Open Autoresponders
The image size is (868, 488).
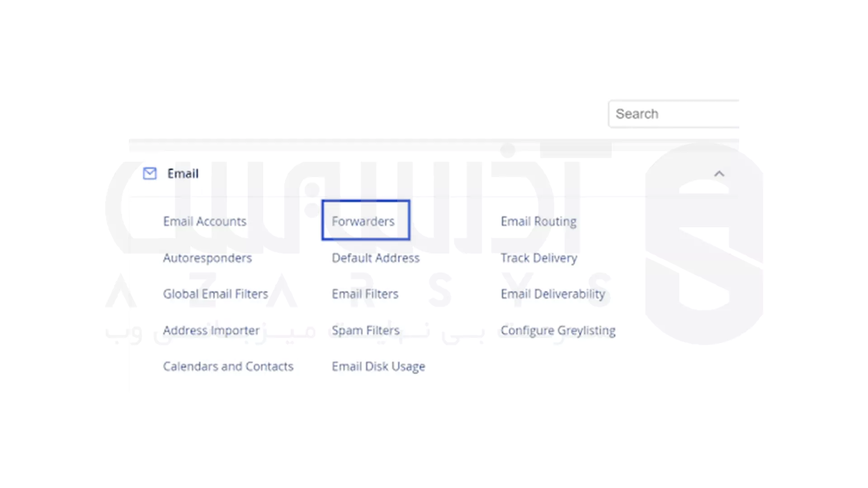(x=208, y=258)
